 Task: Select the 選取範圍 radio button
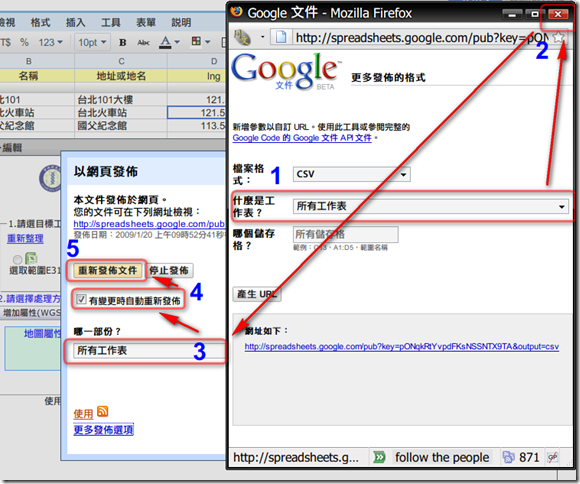pos(17,259)
